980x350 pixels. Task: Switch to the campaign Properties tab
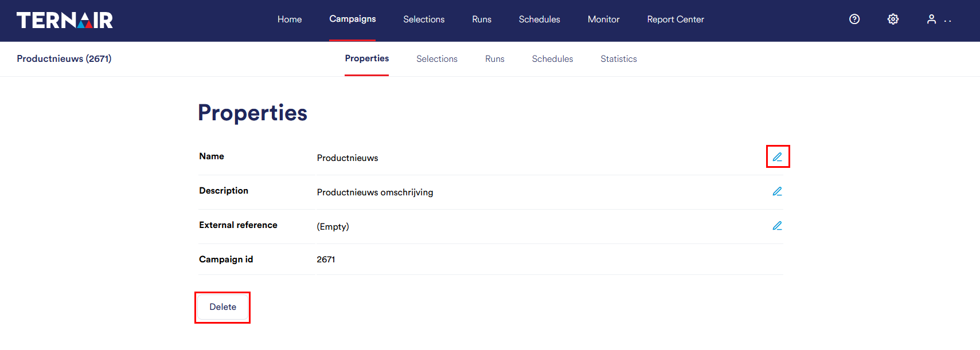coord(367,58)
